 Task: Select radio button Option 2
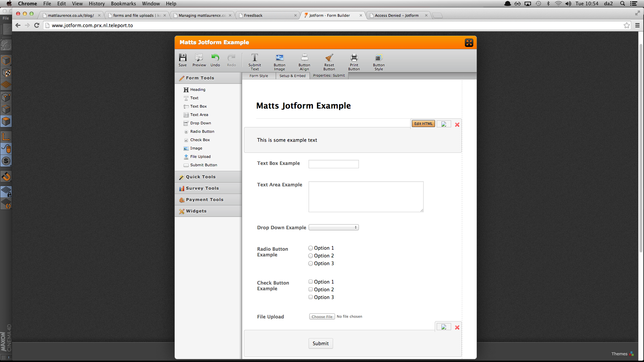click(311, 256)
